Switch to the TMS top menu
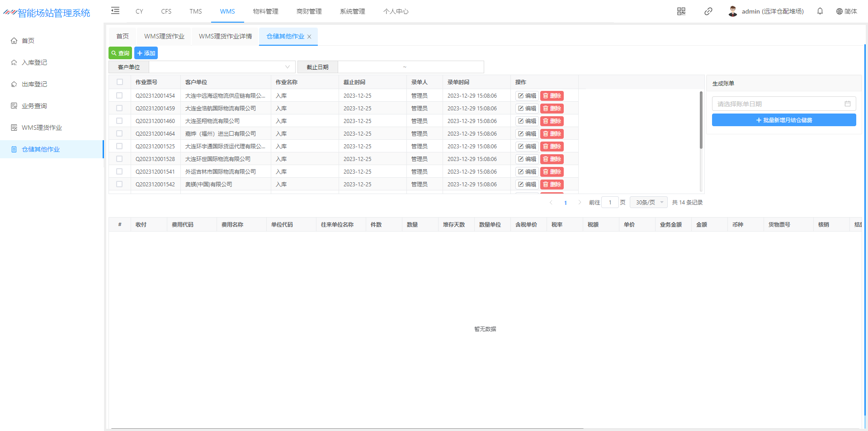Viewport: 868px width, 431px height. point(195,11)
